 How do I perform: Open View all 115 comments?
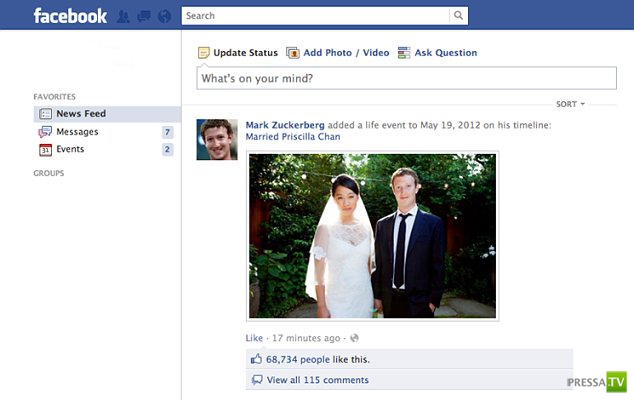coord(316,380)
